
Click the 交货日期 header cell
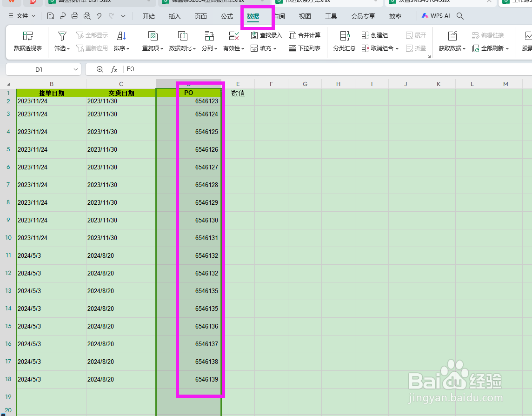coord(121,93)
